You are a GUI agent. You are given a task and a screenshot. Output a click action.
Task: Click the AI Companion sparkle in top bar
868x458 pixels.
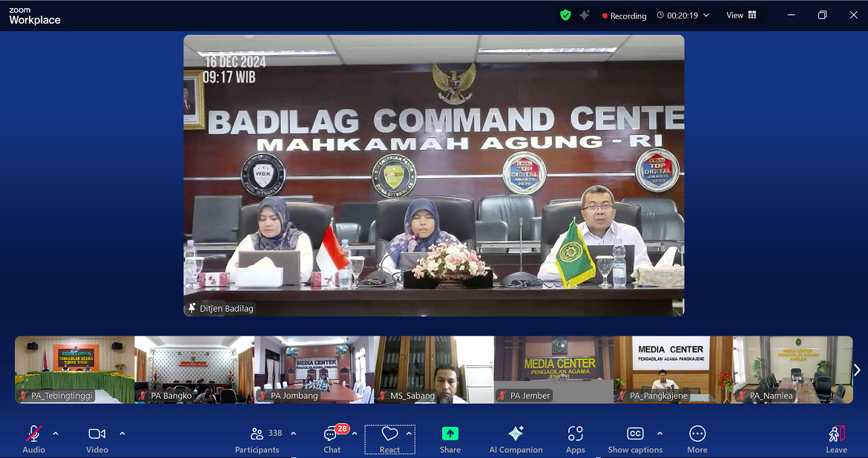pos(585,15)
